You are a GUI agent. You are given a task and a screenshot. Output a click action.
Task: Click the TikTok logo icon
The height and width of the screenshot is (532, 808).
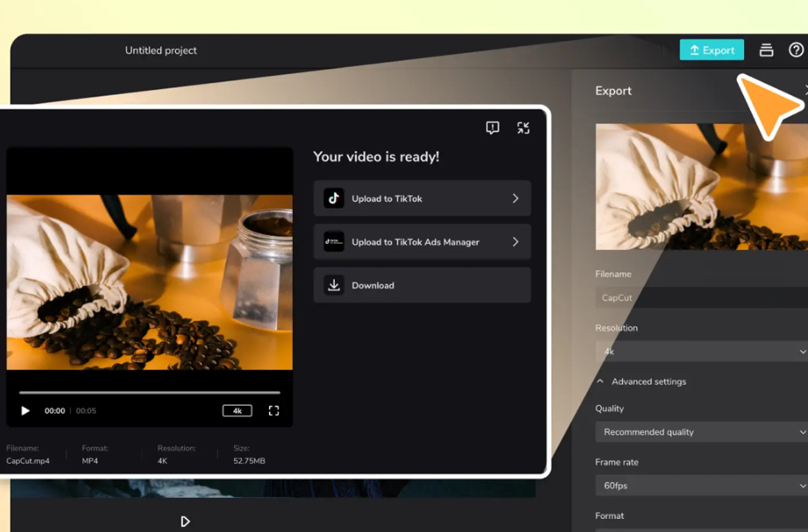(333, 198)
